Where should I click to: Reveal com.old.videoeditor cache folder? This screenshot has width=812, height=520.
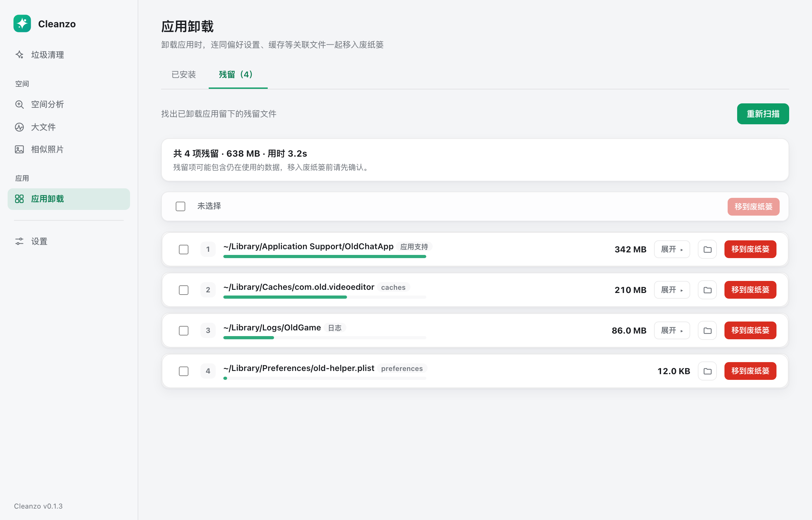707,290
